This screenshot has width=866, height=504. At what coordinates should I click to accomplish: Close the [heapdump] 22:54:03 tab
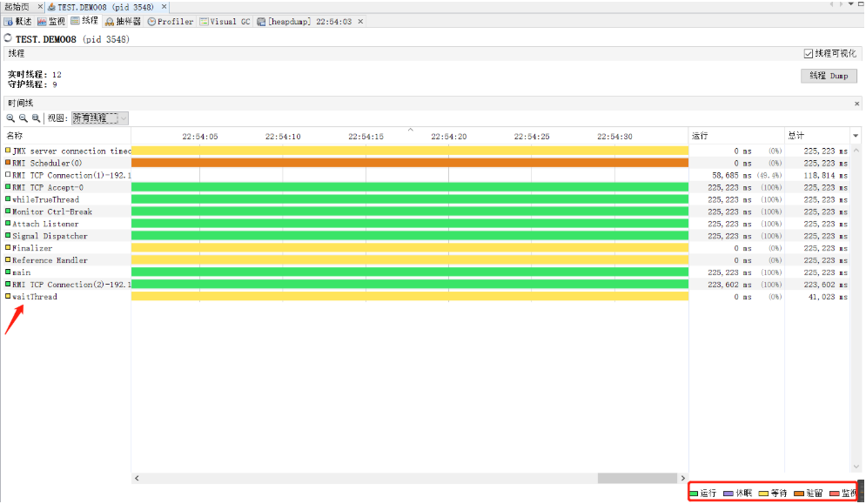pyautogui.click(x=360, y=22)
